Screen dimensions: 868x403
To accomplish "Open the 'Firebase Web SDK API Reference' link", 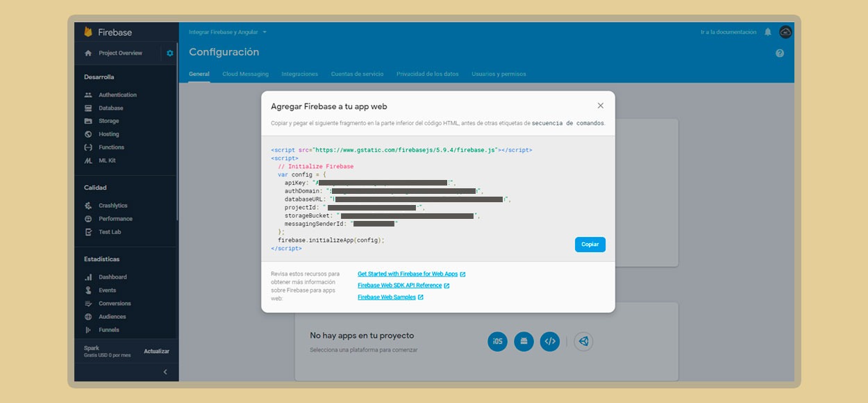I will click(x=403, y=286).
